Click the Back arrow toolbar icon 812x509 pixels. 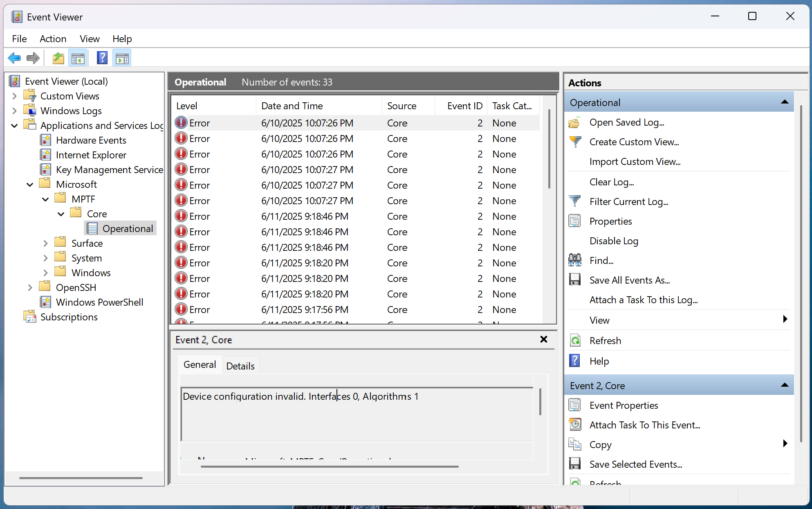pyautogui.click(x=15, y=58)
